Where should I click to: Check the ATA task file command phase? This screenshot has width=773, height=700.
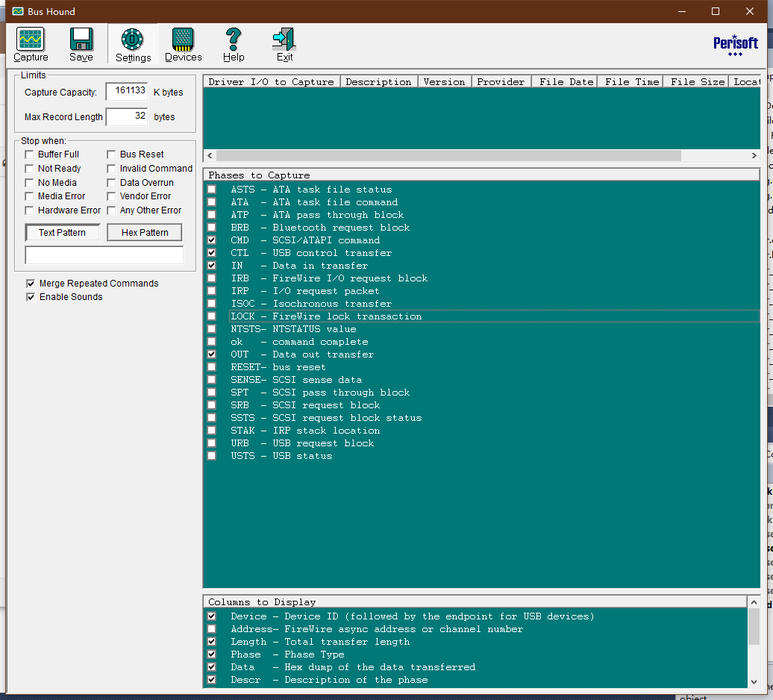[x=212, y=202]
